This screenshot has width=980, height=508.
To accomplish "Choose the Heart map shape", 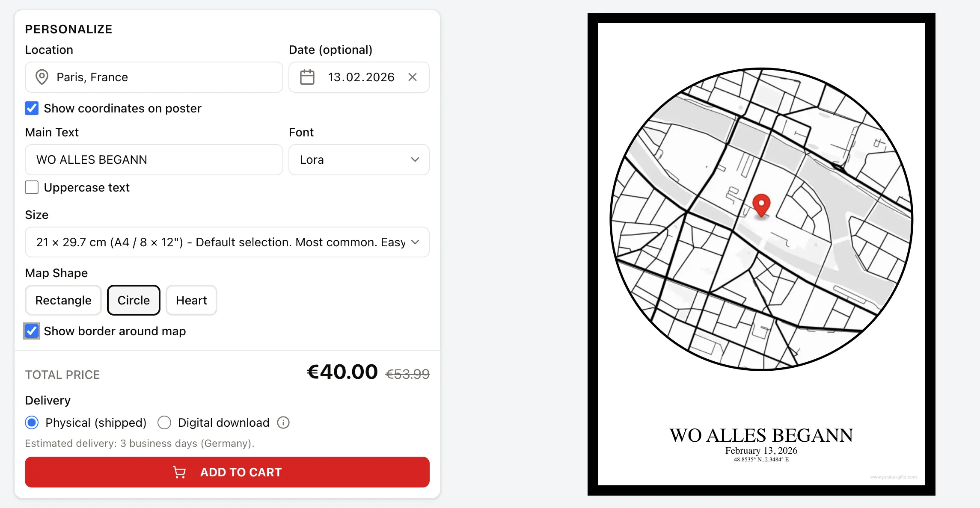I will click(x=191, y=301).
